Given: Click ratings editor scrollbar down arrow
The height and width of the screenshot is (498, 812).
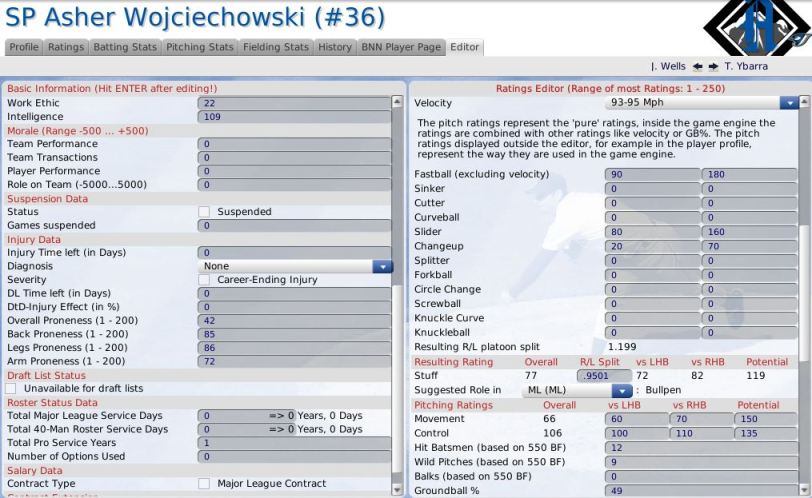Looking at the screenshot, I should click(x=804, y=489).
